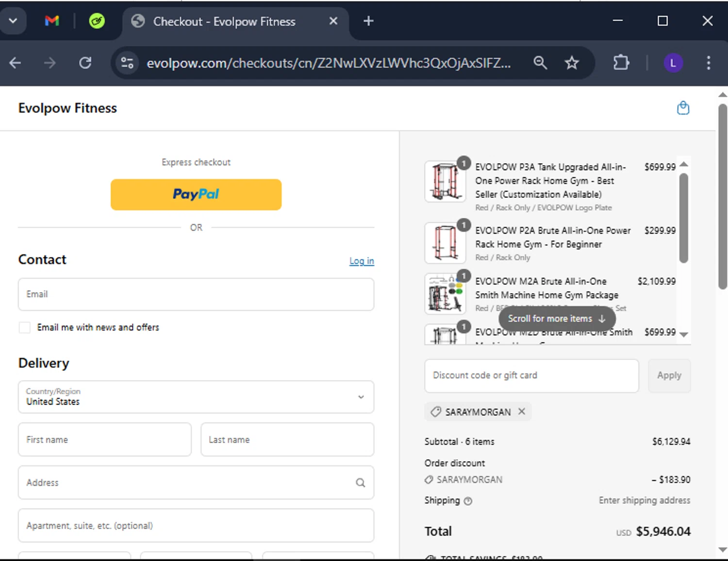Go forward in browser history
Screen dimensions: 728x561
(x=50, y=63)
